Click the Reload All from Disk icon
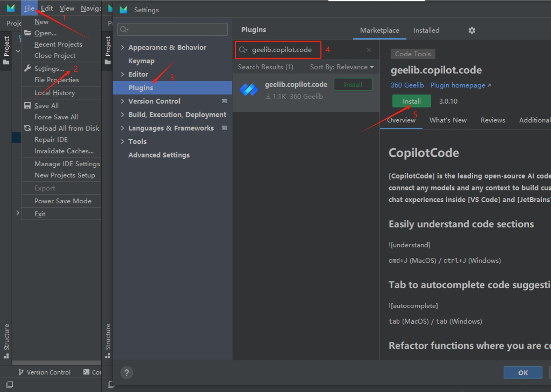 click(x=28, y=128)
